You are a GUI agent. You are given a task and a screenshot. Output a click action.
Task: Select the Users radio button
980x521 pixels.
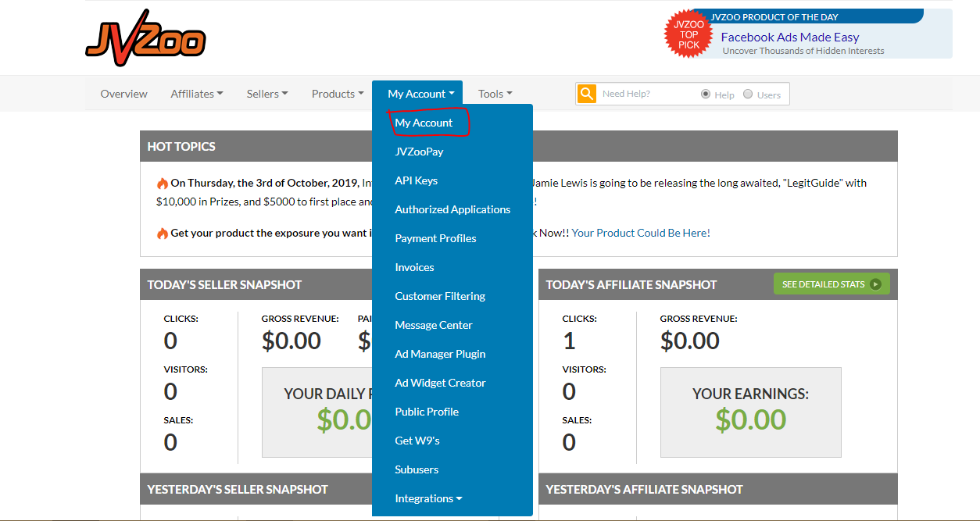click(x=748, y=94)
